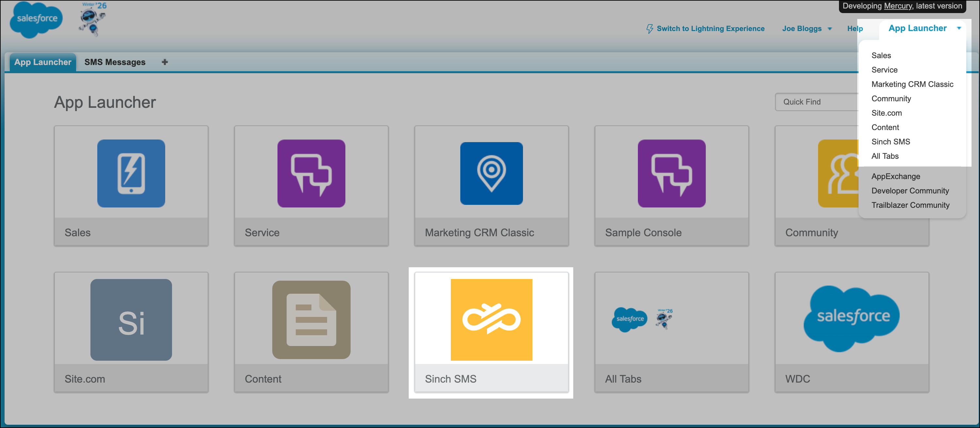This screenshot has width=980, height=428.
Task: Open the Site.com tile icon
Action: tap(131, 320)
